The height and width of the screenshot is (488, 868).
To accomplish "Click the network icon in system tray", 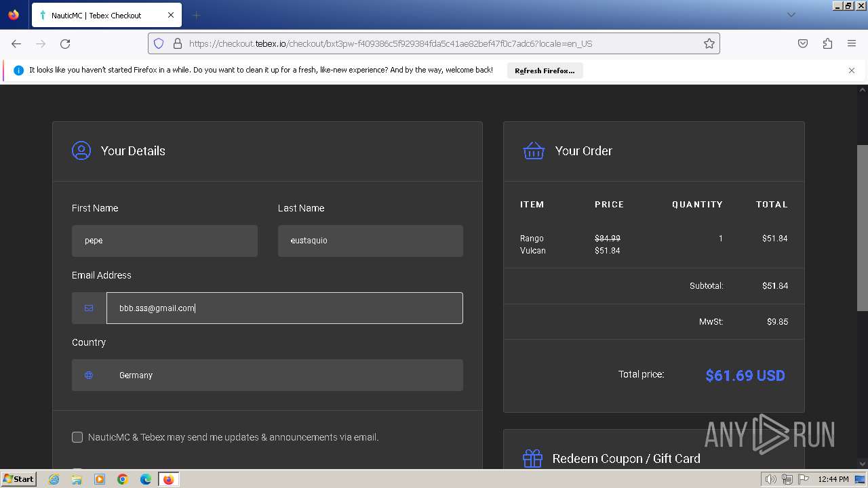I will 787,479.
